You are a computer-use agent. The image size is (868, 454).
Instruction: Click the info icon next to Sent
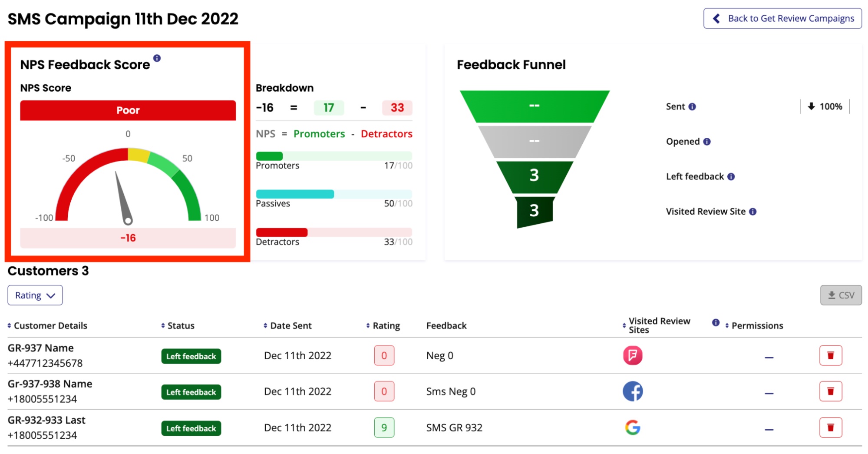coord(692,107)
